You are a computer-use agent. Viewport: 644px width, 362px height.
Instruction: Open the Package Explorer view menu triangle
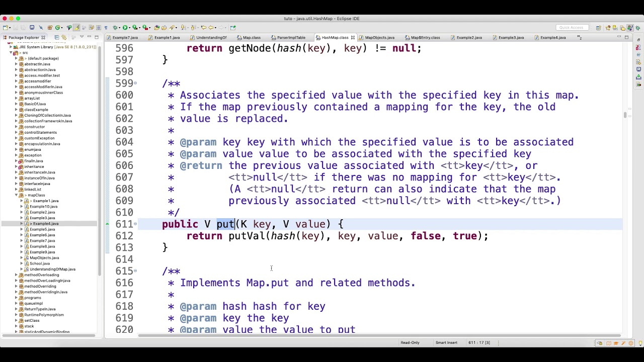coord(82,37)
